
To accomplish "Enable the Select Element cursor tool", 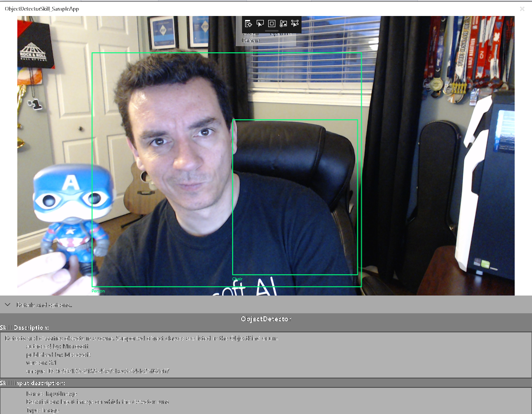I will coord(260,24).
